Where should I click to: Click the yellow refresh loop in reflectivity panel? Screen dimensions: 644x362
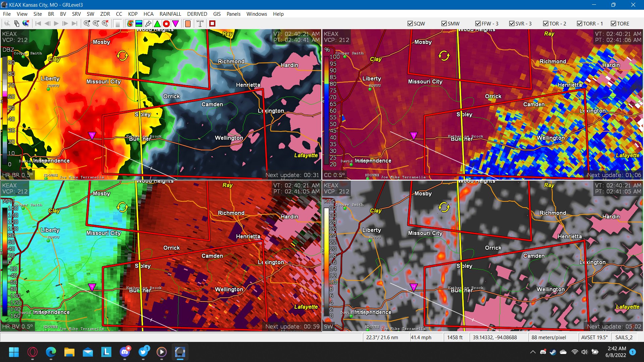coord(123,56)
